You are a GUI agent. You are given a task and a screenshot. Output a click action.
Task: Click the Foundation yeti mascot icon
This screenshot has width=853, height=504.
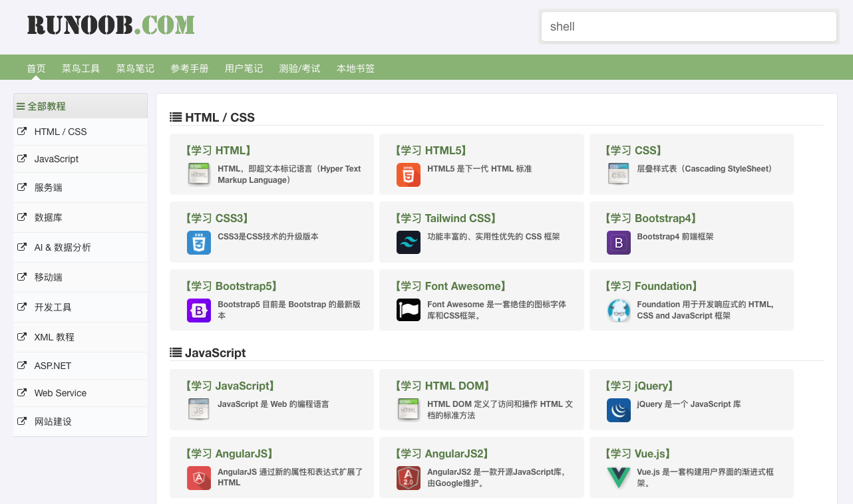[x=618, y=311]
